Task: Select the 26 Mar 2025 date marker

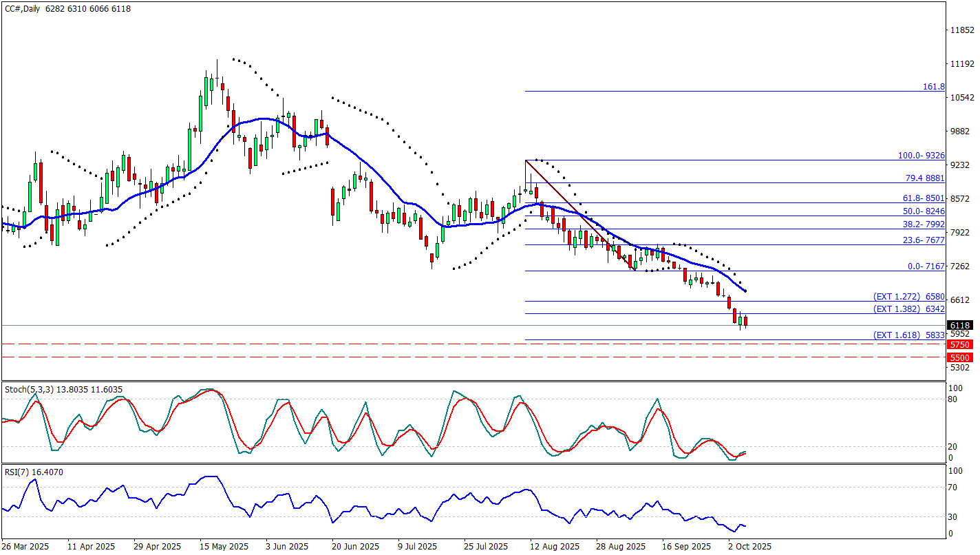Action: [x=25, y=546]
